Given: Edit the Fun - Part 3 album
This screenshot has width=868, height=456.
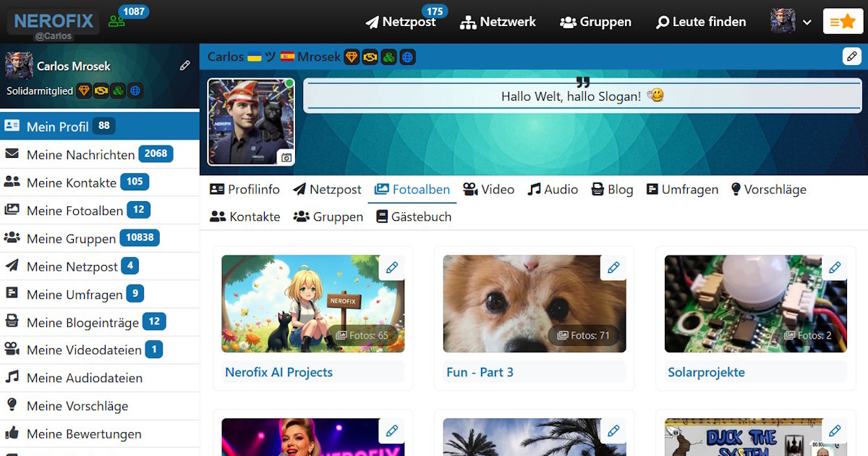Looking at the screenshot, I should (x=613, y=268).
